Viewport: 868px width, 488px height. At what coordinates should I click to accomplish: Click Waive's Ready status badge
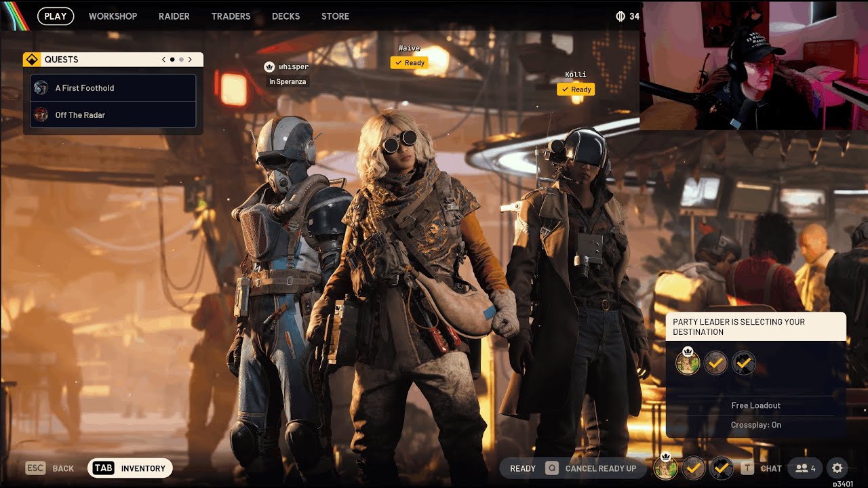409,63
